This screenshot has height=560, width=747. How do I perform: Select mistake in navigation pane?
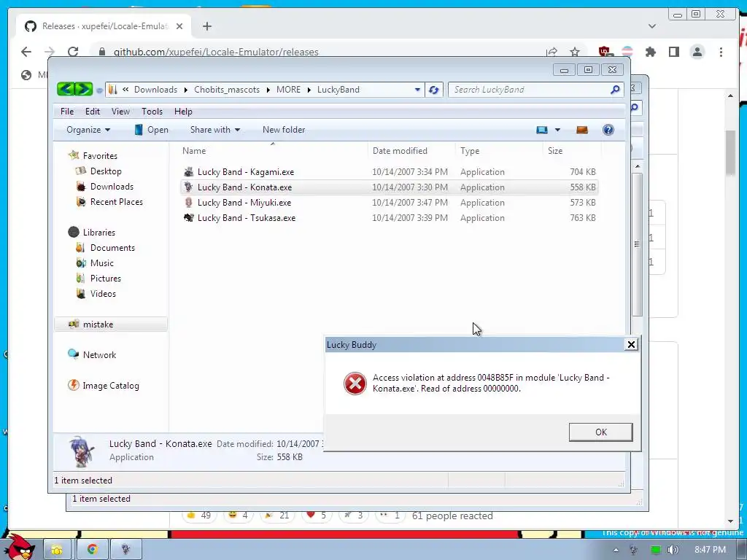click(x=111, y=324)
